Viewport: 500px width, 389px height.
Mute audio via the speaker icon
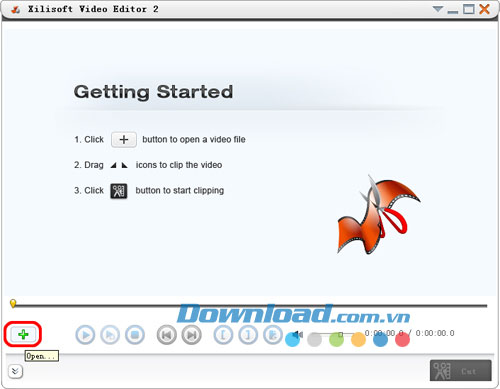298,334
